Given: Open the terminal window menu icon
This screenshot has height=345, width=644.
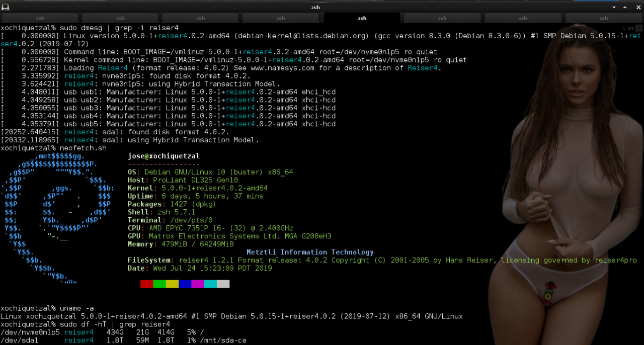Looking at the screenshot, I should 6,7.
